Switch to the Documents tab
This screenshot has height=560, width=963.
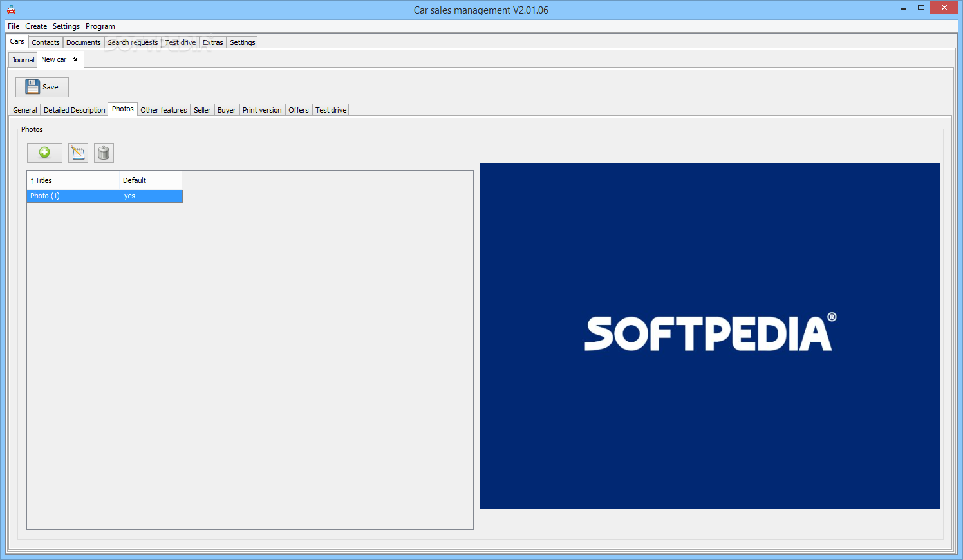(x=84, y=42)
